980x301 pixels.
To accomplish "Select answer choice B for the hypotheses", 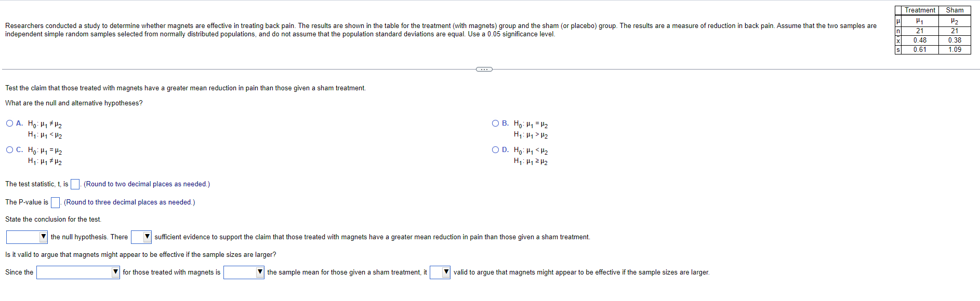I will point(495,123).
